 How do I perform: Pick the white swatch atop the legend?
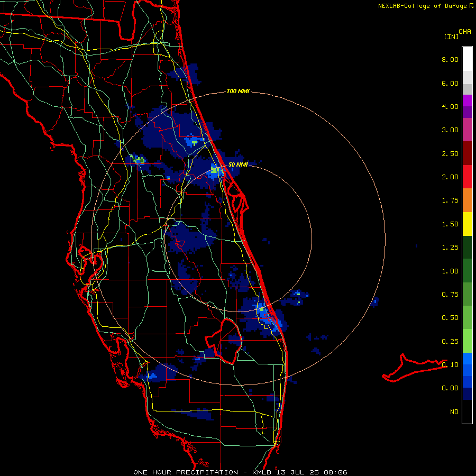tap(467, 59)
